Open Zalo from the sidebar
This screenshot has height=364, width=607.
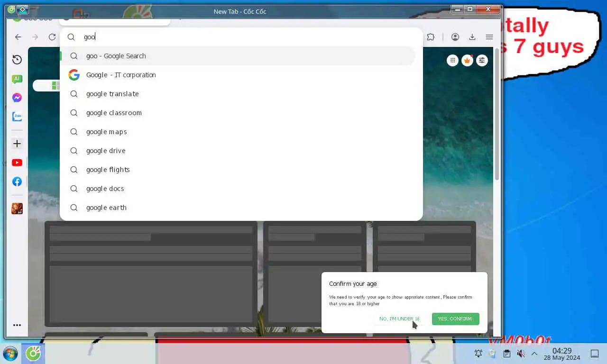tap(17, 116)
